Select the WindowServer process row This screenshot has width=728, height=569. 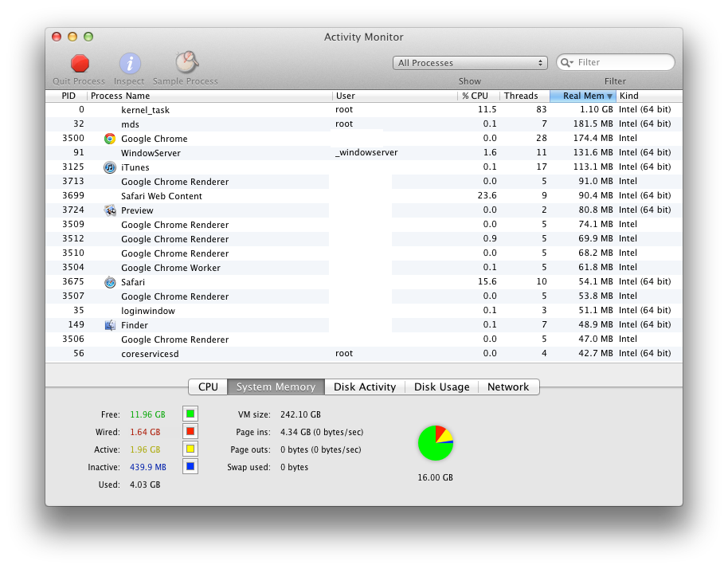pos(364,153)
